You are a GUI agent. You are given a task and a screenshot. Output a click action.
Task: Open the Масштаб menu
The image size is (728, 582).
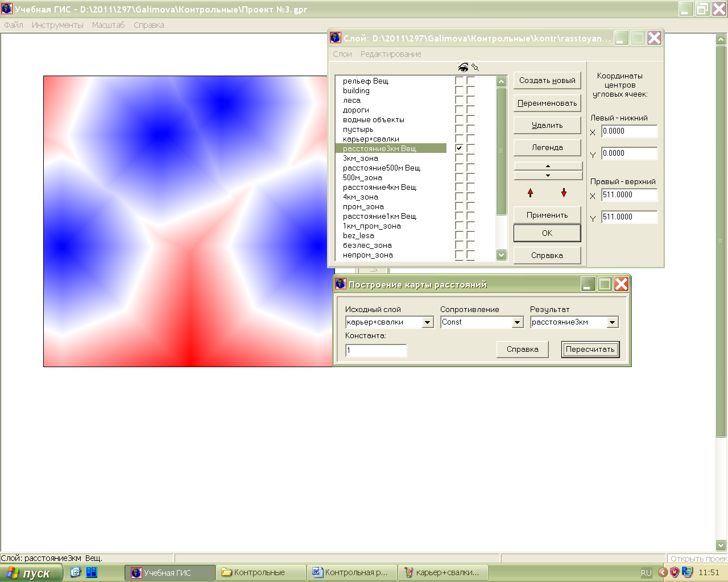point(108,25)
